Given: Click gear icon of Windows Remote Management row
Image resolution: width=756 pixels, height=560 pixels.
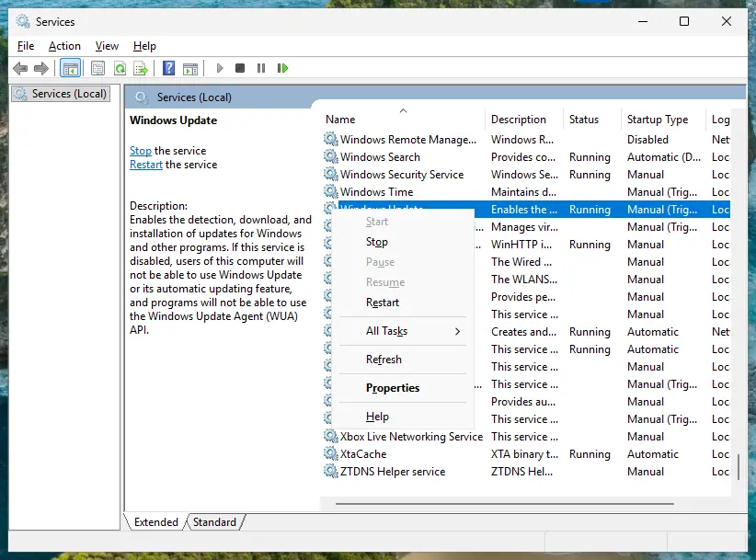Looking at the screenshot, I should [331, 139].
